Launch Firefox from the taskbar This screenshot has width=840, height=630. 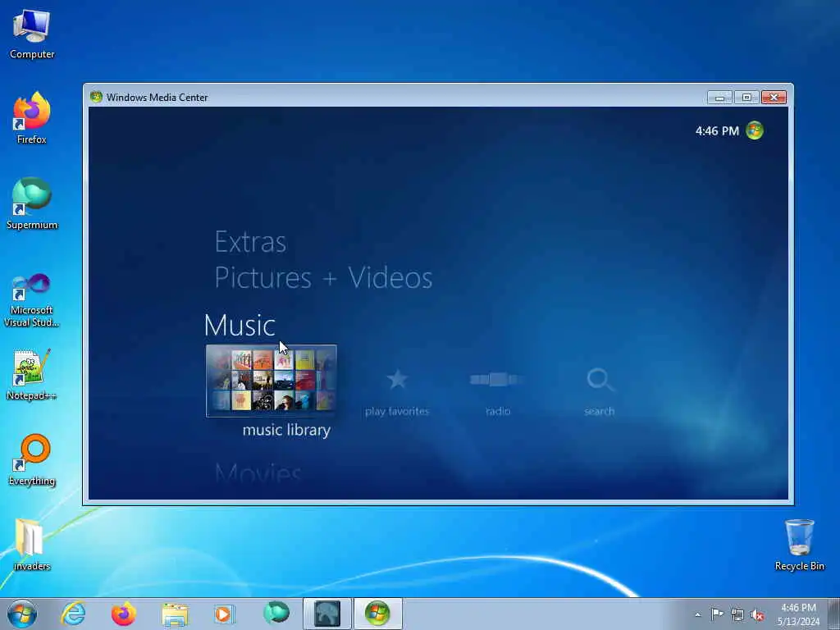[124, 614]
